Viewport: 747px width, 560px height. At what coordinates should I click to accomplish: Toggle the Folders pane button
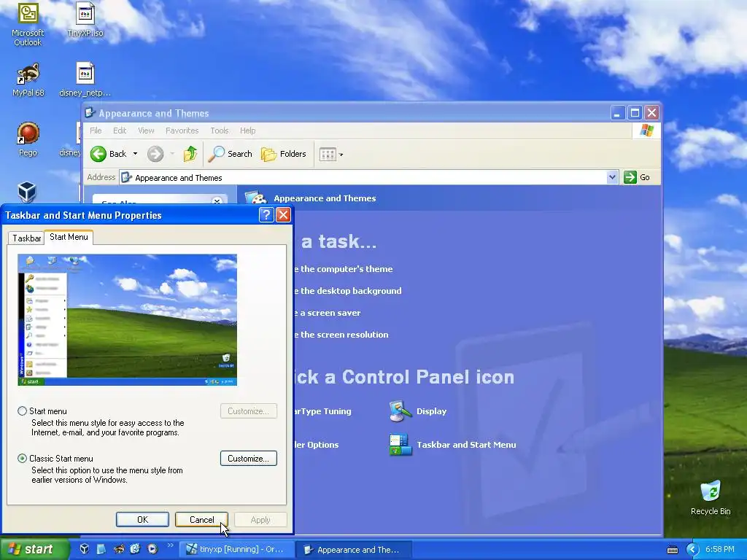[284, 154]
